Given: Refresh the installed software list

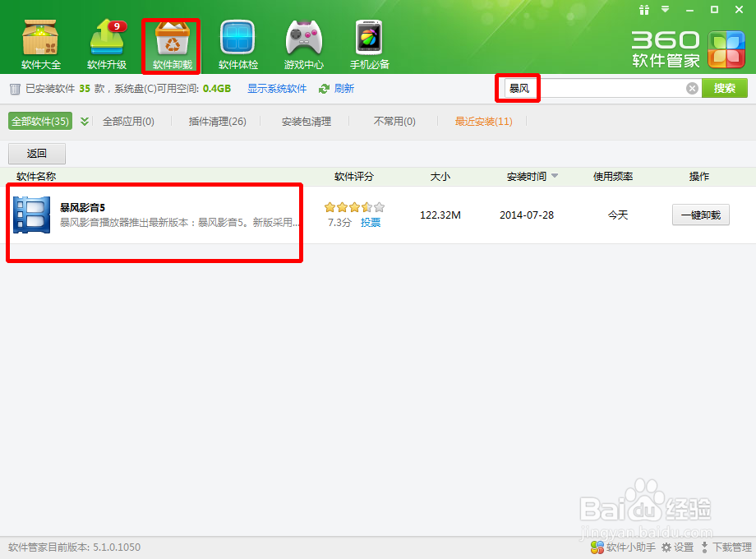Looking at the screenshot, I should point(337,87).
